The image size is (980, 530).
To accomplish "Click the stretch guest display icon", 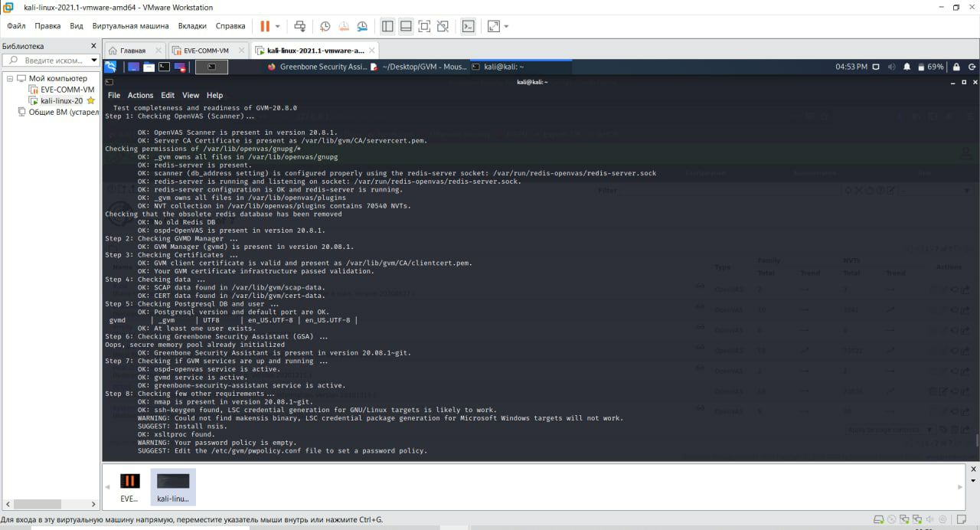I will pos(493,26).
